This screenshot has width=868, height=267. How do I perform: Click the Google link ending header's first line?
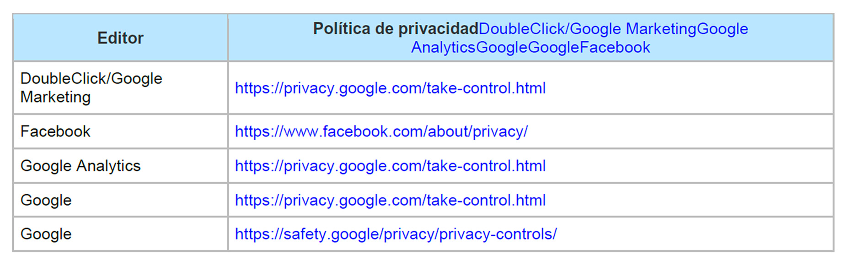(723, 29)
